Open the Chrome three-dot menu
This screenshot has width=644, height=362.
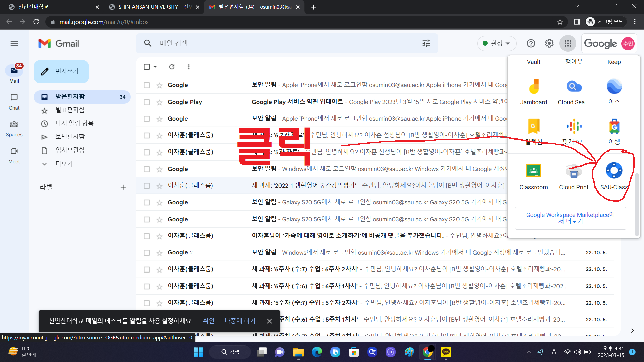(x=635, y=22)
